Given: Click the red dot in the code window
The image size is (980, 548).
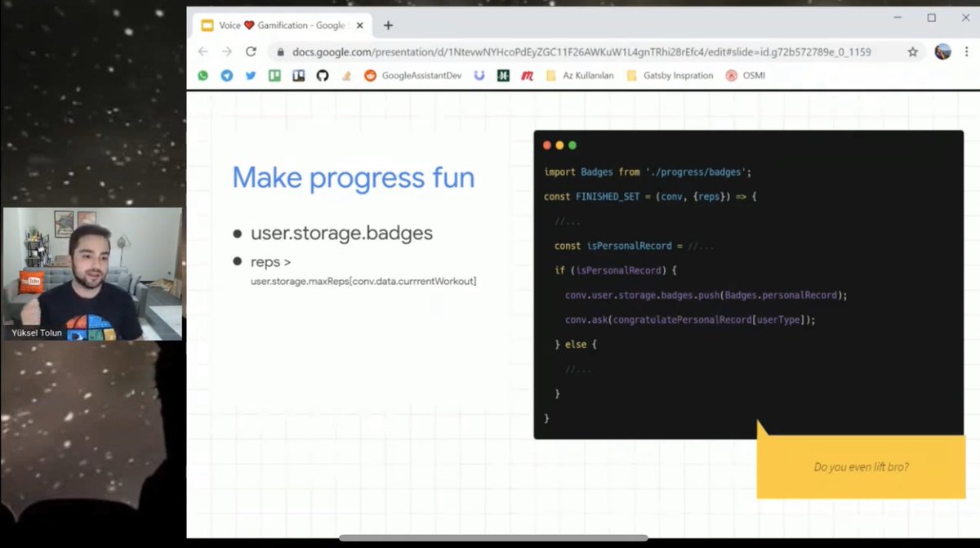Looking at the screenshot, I should tap(547, 145).
